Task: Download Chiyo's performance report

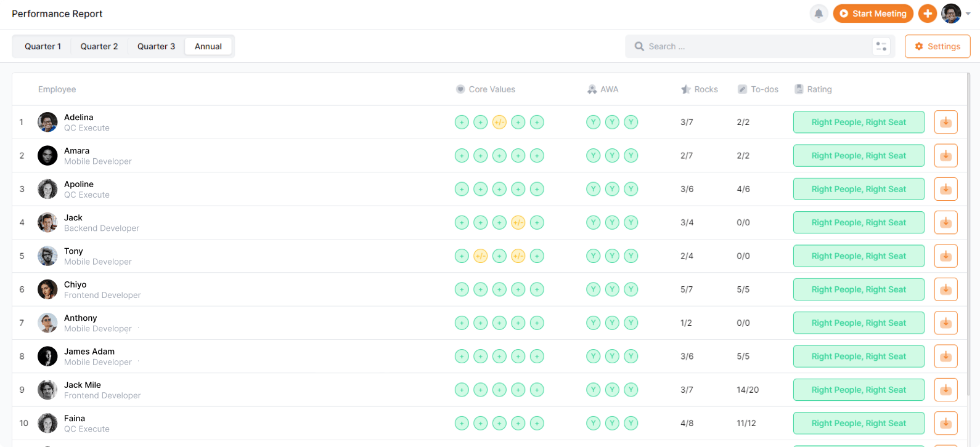Action: pyautogui.click(x=945, y=289)
